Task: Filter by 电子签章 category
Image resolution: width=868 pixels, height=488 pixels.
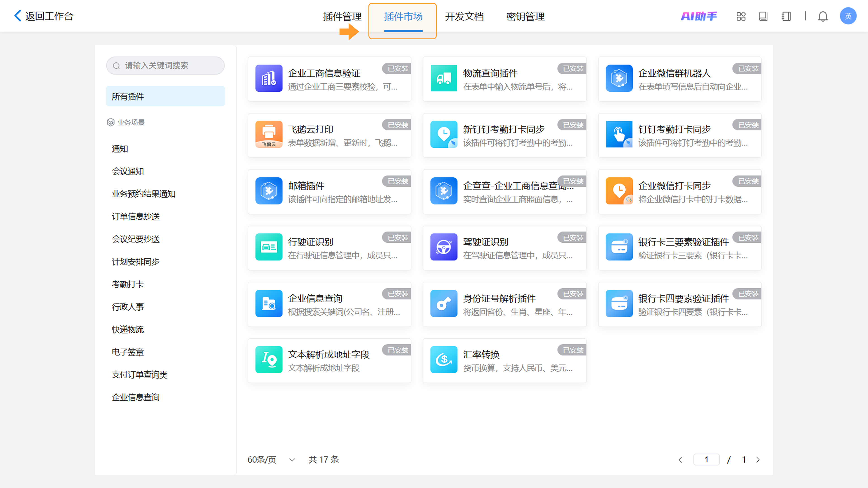Action: 128,352
